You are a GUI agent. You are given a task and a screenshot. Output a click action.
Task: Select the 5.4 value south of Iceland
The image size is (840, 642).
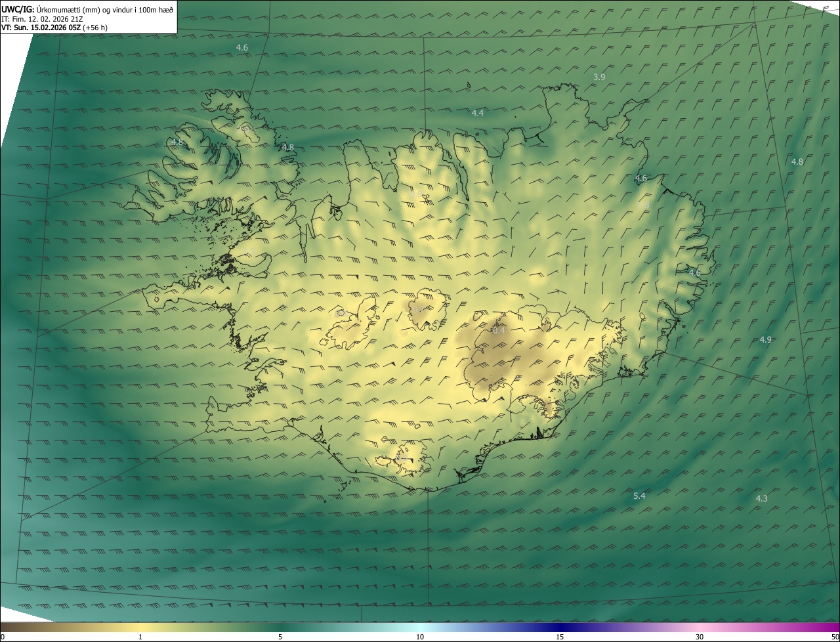(x=639, y=496)
